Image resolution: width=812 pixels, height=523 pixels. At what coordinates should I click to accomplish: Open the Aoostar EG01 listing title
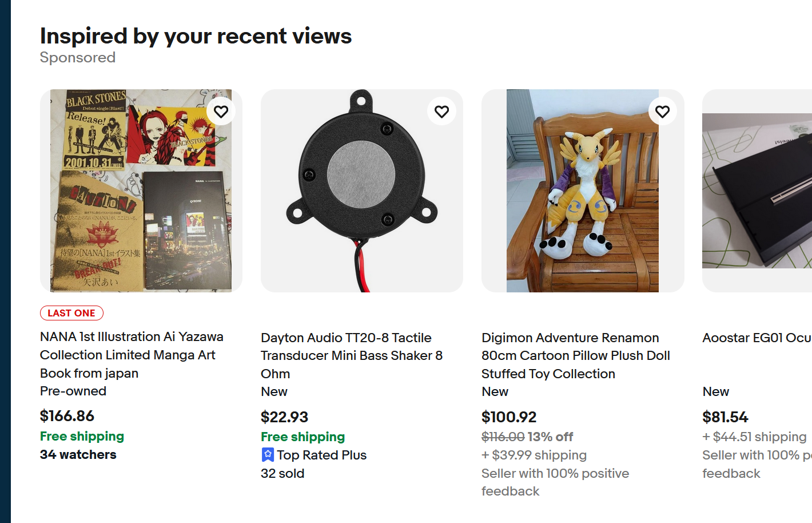757,338
